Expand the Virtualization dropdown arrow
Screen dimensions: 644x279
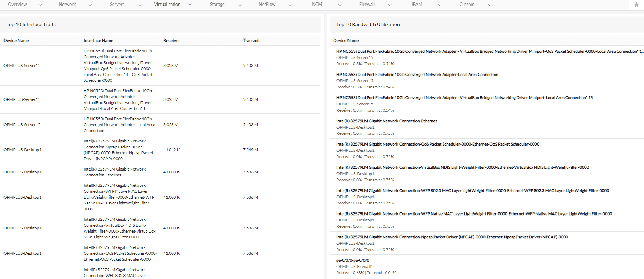click(x=190, y=5)
